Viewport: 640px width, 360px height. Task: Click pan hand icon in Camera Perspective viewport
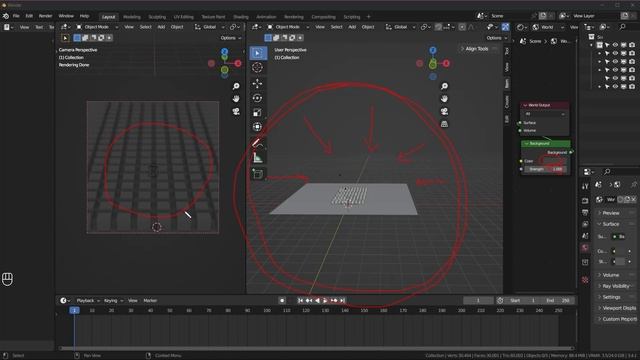coord(236,99)
